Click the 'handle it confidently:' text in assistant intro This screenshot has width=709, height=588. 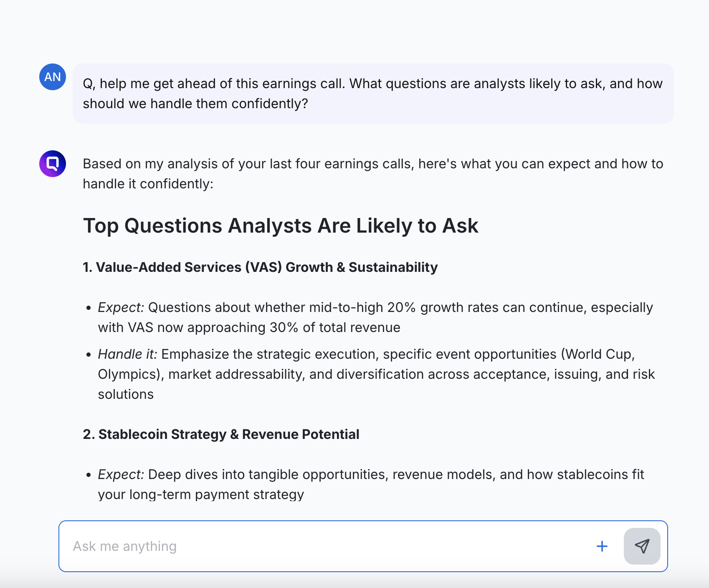pyautogui.click(x=148, y=184)
